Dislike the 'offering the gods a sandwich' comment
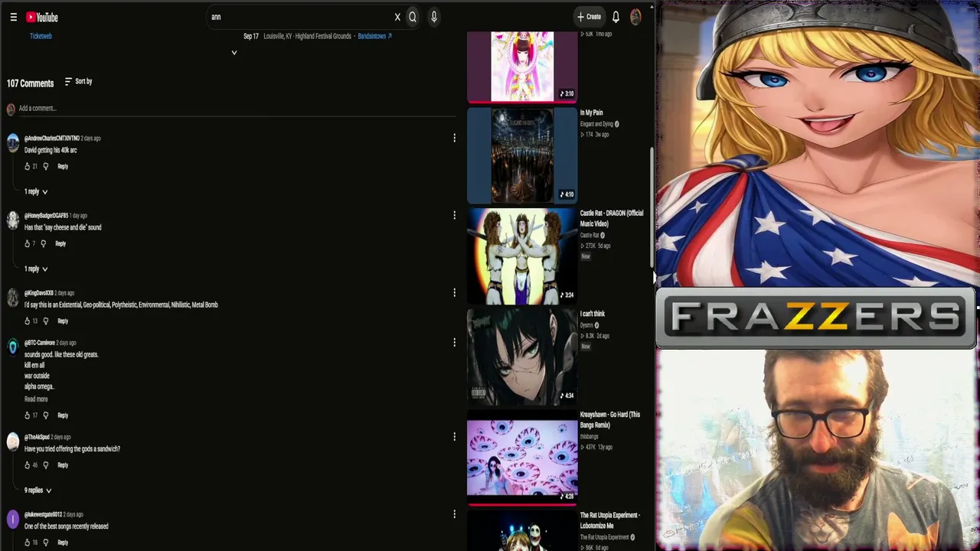This screenshot has height=551, width=980. click(x=46, y=465)
